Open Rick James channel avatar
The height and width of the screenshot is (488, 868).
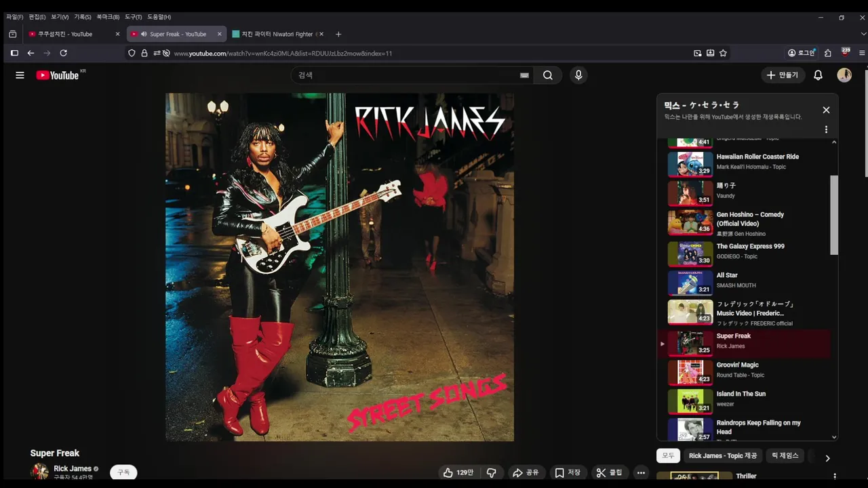click(40, 471)
